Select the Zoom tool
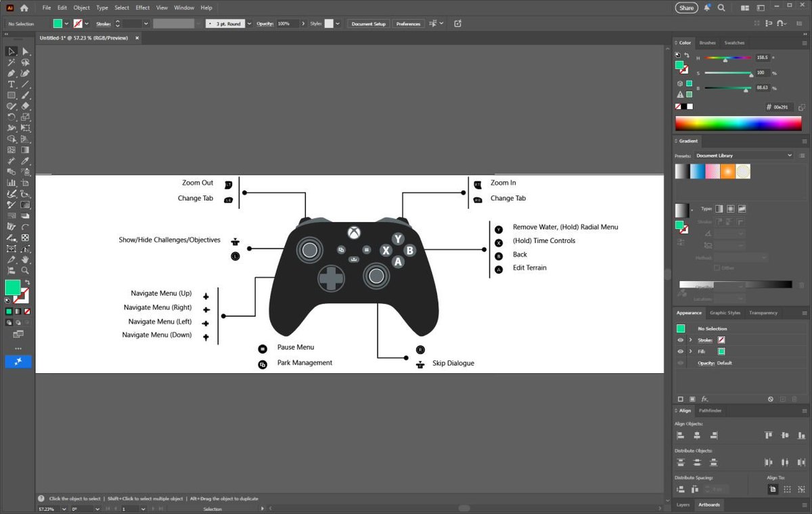The width and height of the screenshot is (812, 514). click(26, 270)
